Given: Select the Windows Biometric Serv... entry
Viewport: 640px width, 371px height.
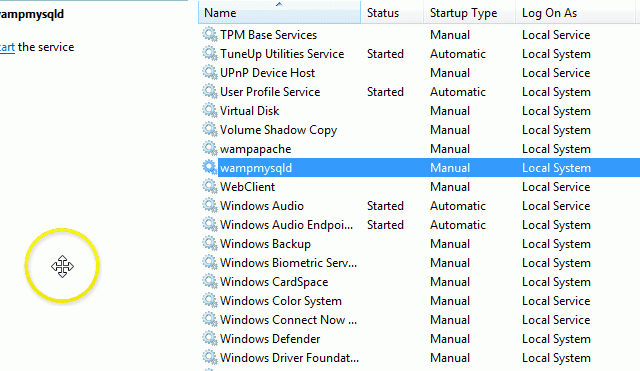Looking at the screenshot, I should click(x=288, y=262).
